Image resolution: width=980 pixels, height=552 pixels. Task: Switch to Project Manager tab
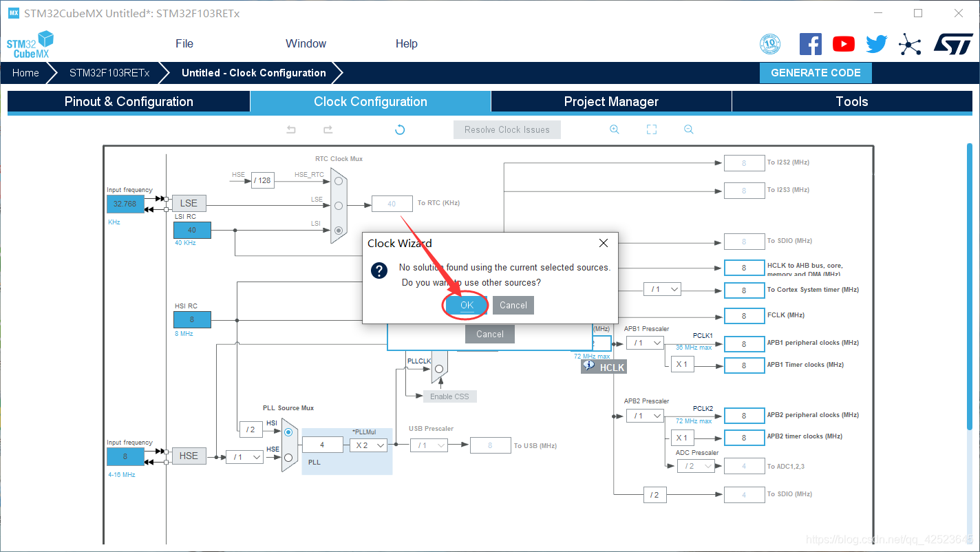(x=611, y=101)
